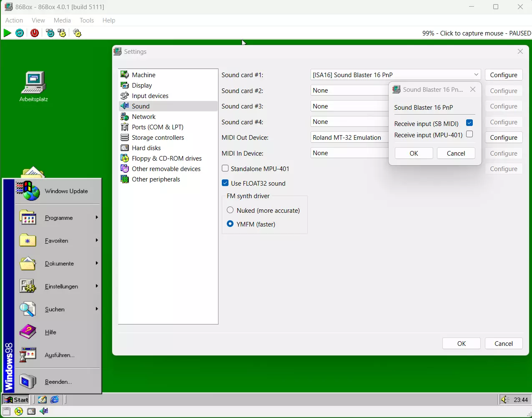Open the Media menu
The width and height of the screenshot is (532, 418).
62,20
